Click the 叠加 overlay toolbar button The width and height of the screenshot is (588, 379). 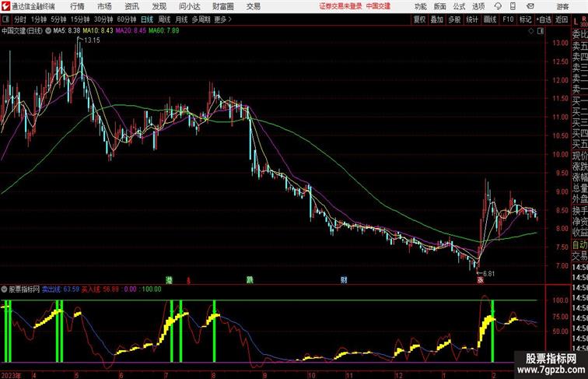pos(437,19)
